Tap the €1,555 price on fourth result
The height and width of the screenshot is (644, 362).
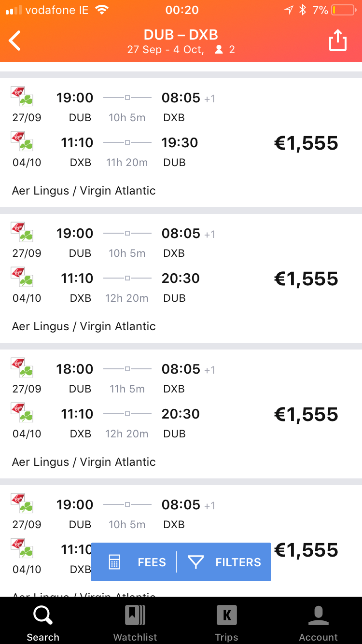pos(306,550)
